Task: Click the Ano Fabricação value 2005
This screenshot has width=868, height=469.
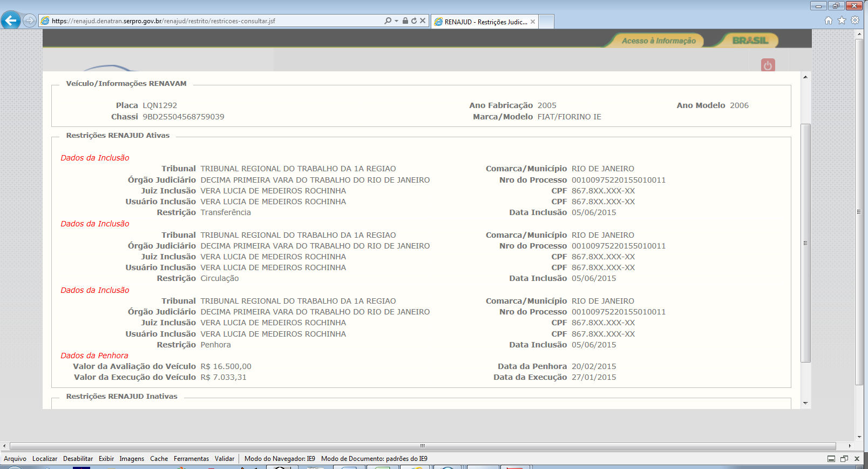Action: (547, 105)
